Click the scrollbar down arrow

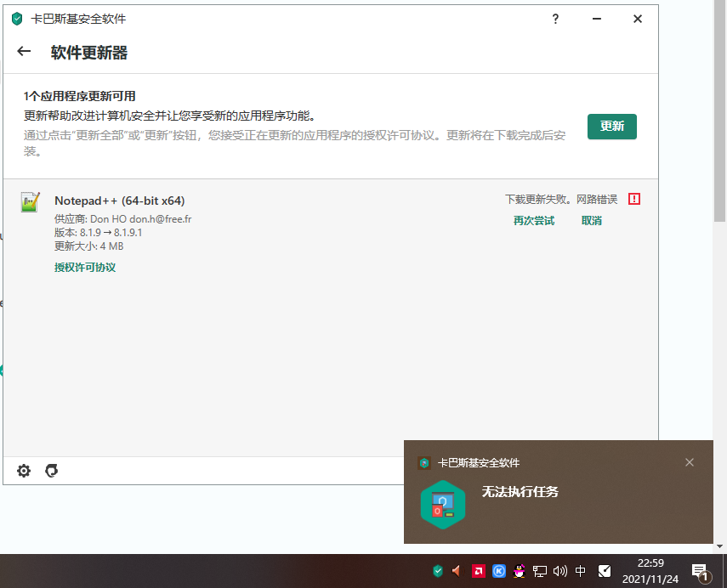pos(720,546)
